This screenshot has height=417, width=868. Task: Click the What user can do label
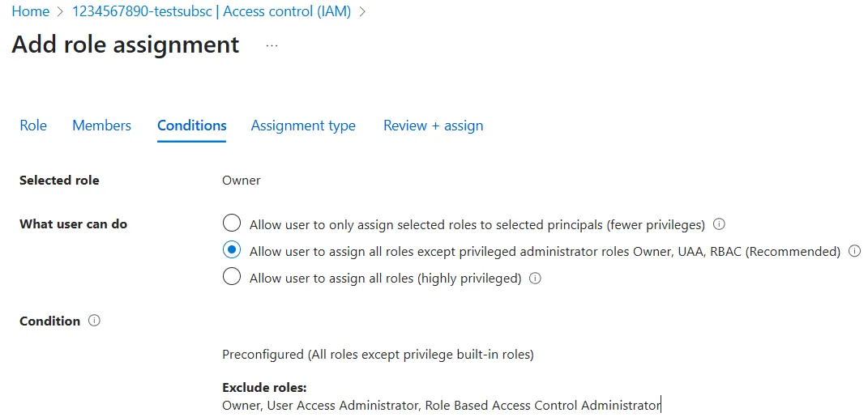[x=73, y=224]
